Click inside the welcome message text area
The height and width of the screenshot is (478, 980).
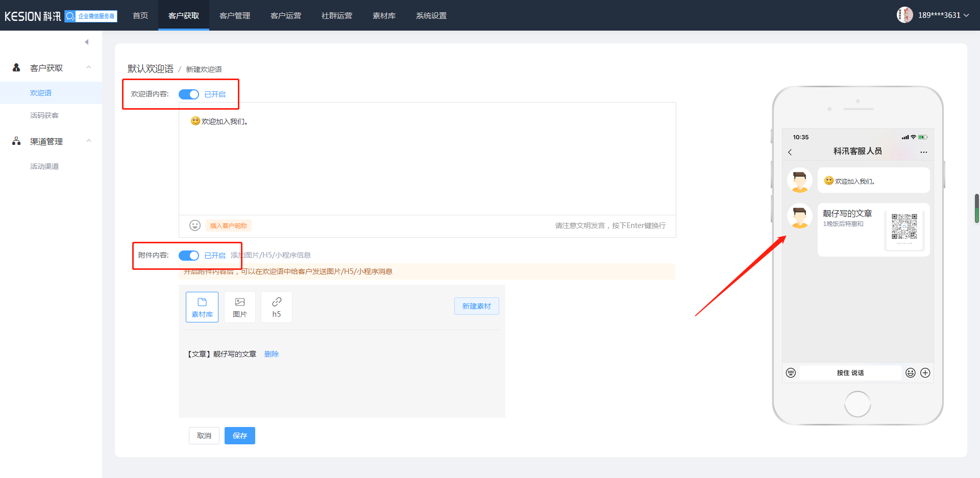click(x=427, y=163)
